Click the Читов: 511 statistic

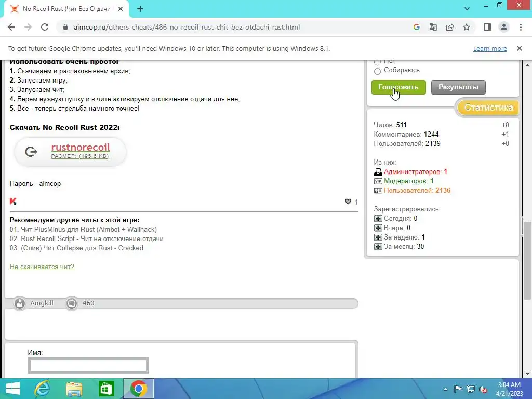tap(390, 125)
